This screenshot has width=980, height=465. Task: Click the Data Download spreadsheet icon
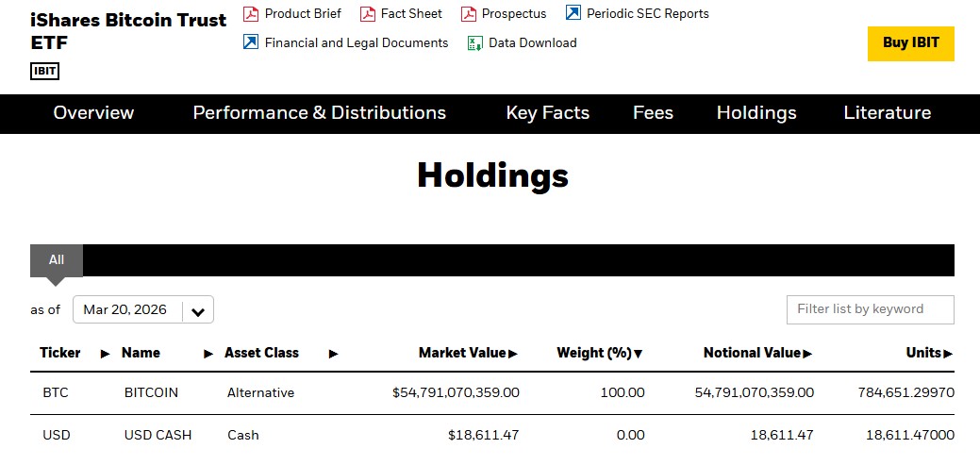475,43
